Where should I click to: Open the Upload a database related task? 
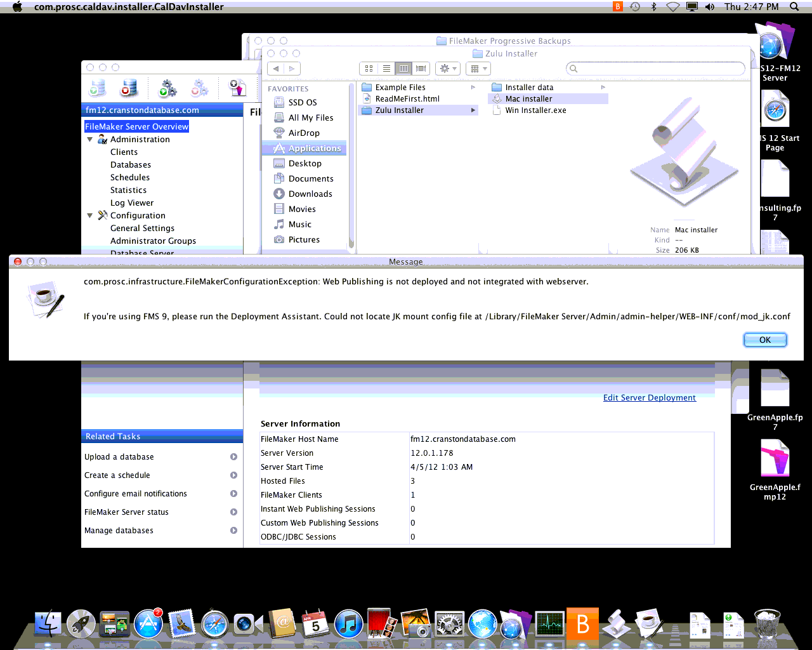[119, 457]
